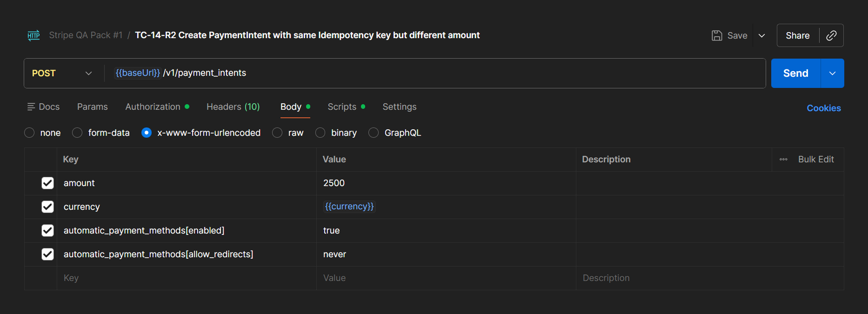Viewport: 868px width, 314px height.
Task: Expand the Save options chevron
Action: (761, 35)
